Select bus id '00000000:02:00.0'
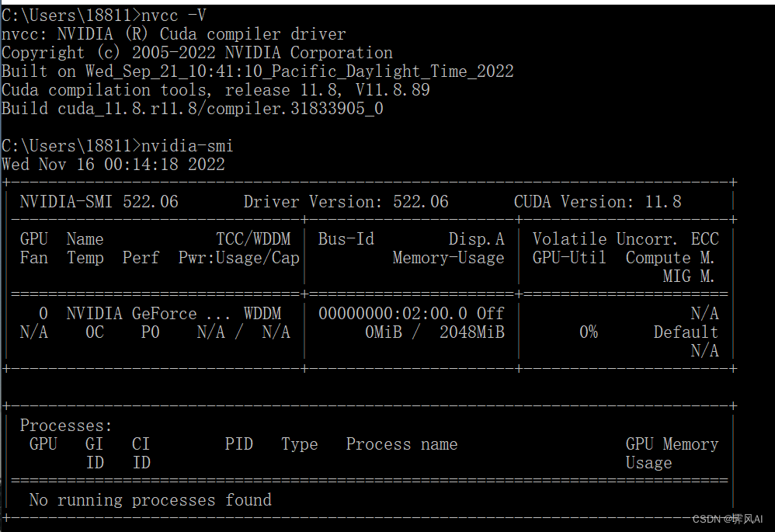Image resolution: width=775 pixels, height=532 pixels. pyautogui.click(x=393, y=314)
